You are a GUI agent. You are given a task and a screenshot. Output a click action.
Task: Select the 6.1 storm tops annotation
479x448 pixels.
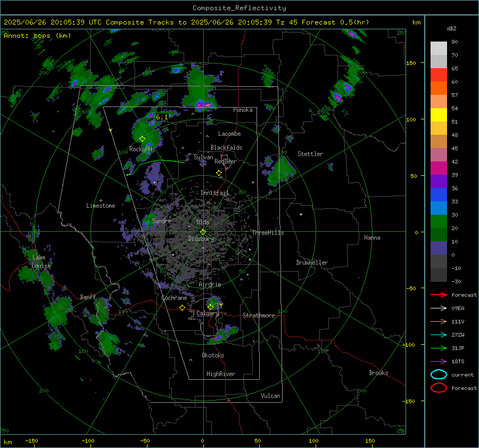(162, 117)
